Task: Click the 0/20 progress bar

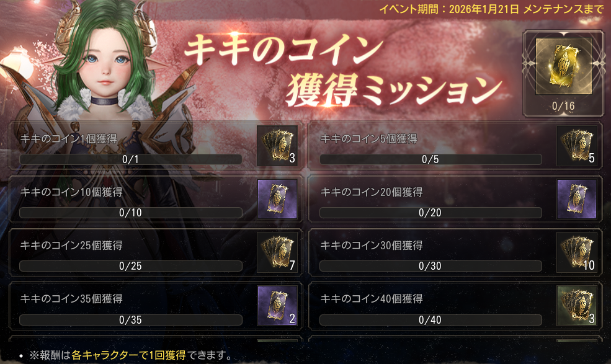Action: (430, 213)
